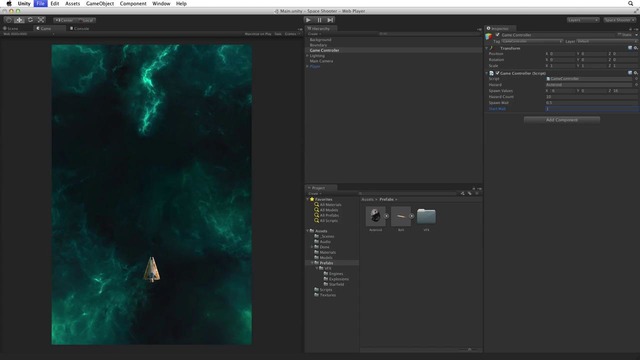The height and width of the screenshot is (360, 640).
Task: Select Background in the Hierarchy
Action: 320,40
